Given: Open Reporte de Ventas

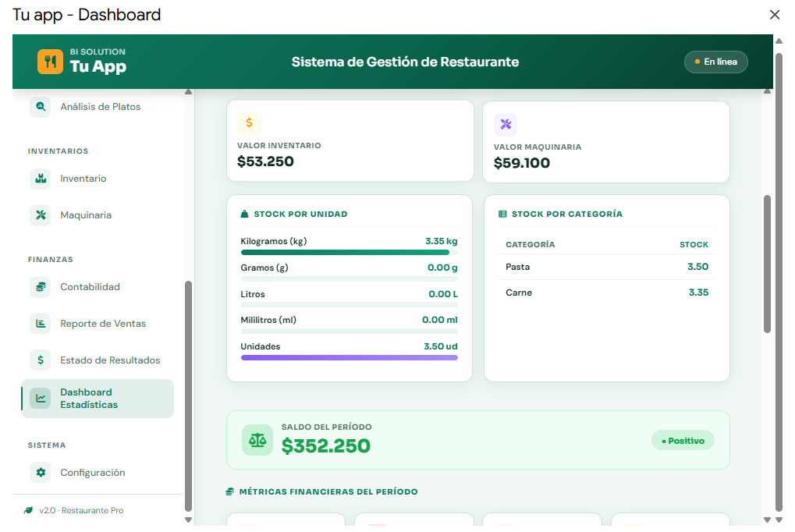Looking at the screenshot, I should [x=98, y=324].
